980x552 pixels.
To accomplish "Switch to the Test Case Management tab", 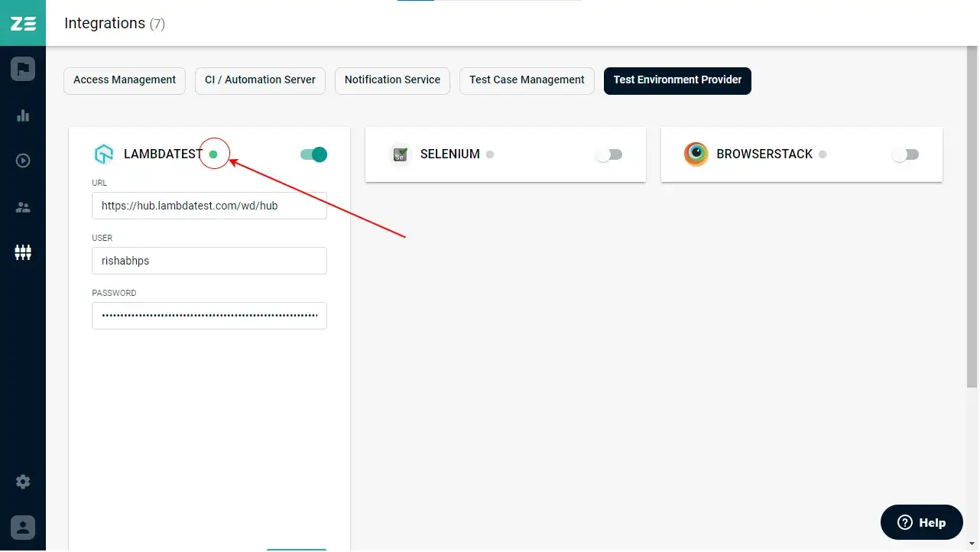I will pos(527,80).
